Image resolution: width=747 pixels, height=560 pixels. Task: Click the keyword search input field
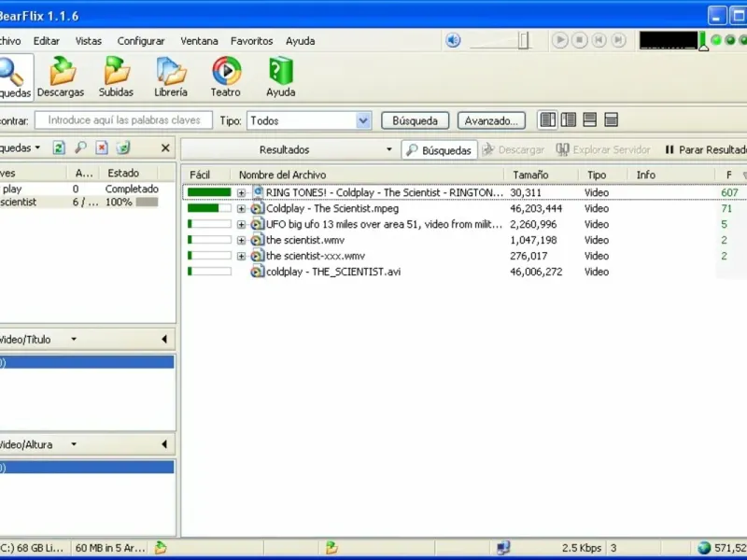click(124, 120)
